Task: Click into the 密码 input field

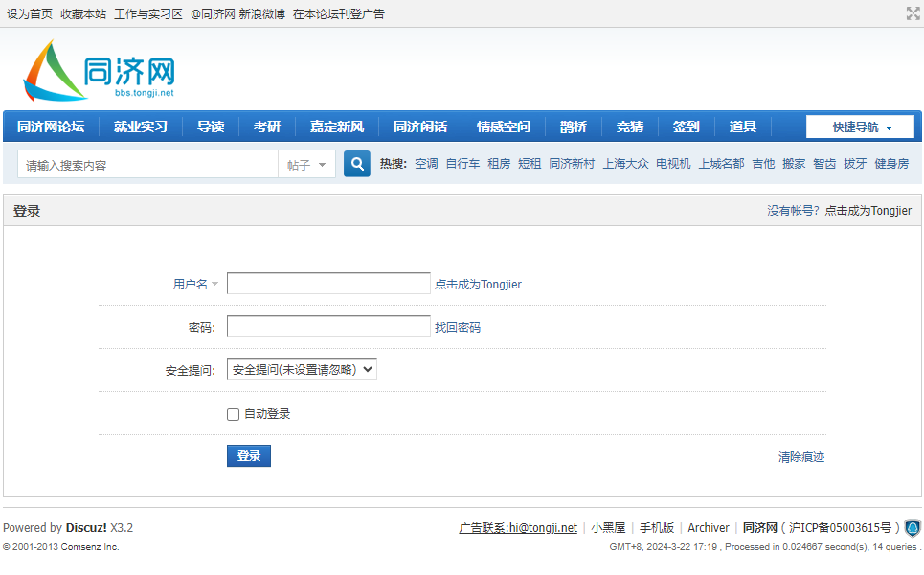Action: (328, 327)
